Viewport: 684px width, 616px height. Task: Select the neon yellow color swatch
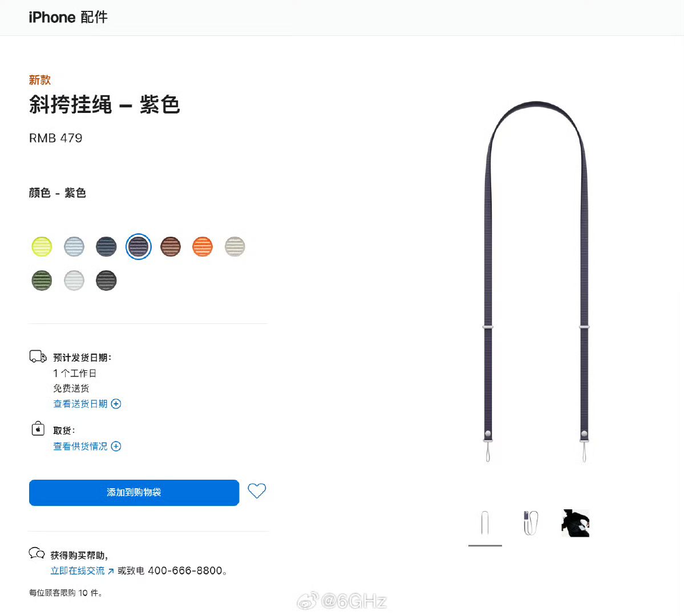[x=42, y=246]
